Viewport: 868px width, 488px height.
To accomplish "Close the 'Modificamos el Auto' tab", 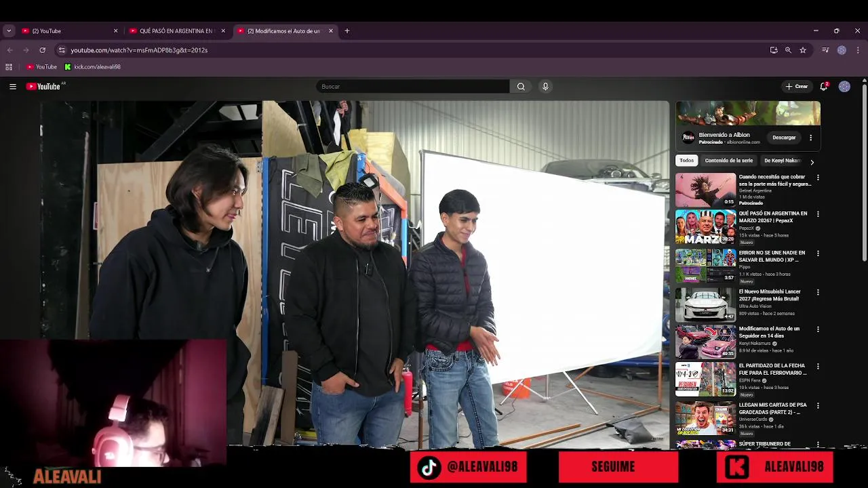I will click(331, 31).
